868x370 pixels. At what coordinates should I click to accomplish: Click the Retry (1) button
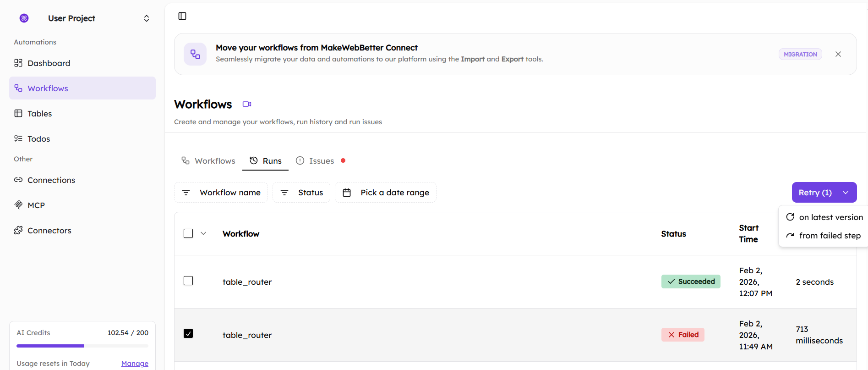pos(815,193)
